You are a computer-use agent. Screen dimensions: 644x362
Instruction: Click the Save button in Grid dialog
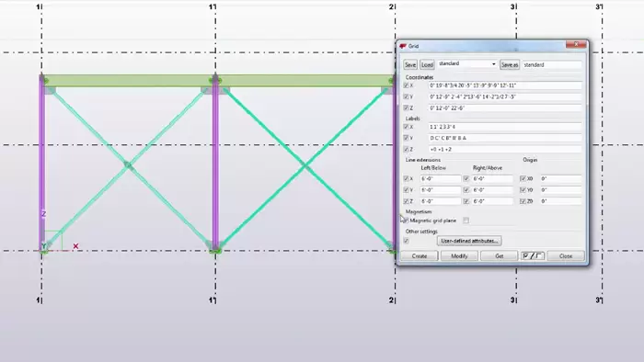[x=410, y=65]
